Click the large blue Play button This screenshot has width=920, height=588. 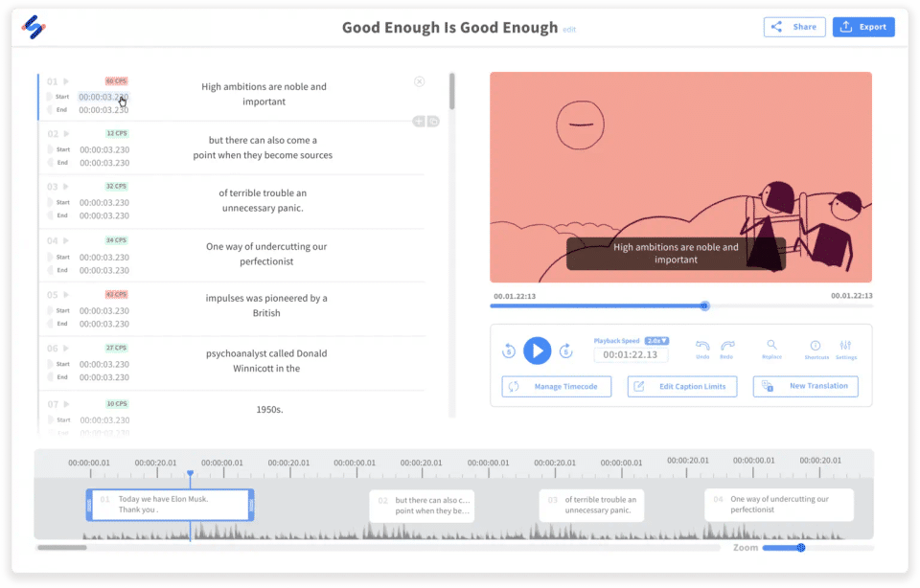pos(537,351)
